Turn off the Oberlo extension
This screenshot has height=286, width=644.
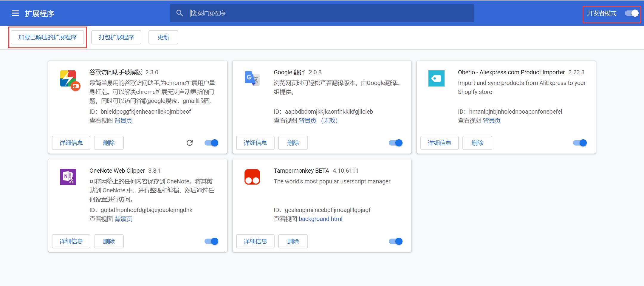(x=580, y=143)
